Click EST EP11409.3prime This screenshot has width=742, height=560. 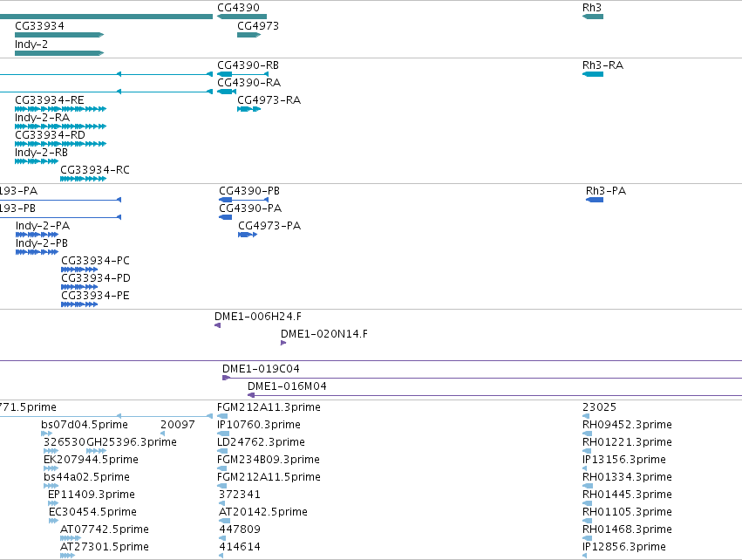point(53,504)
